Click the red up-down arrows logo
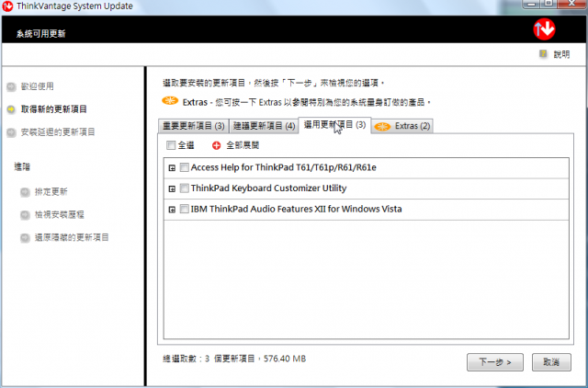This screenshot has width=588, height=388. click(x=544, y=29)
